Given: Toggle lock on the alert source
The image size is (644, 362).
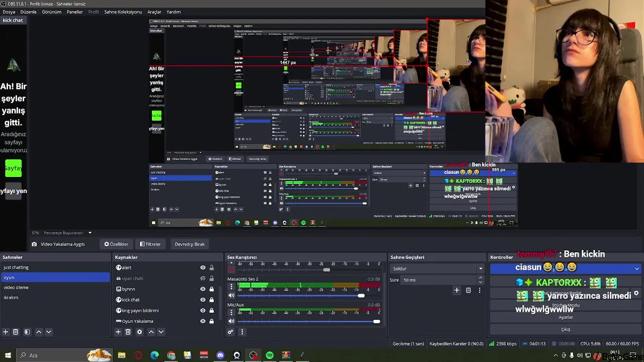Looking at the screenshot, I should click(x=211, y=267).
